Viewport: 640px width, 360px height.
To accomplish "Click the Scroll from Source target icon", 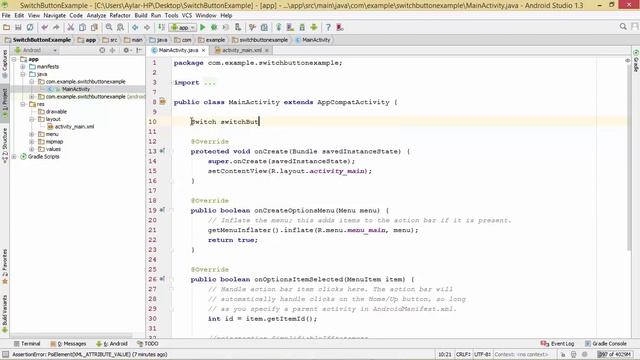I will click(x=102, y=50).
